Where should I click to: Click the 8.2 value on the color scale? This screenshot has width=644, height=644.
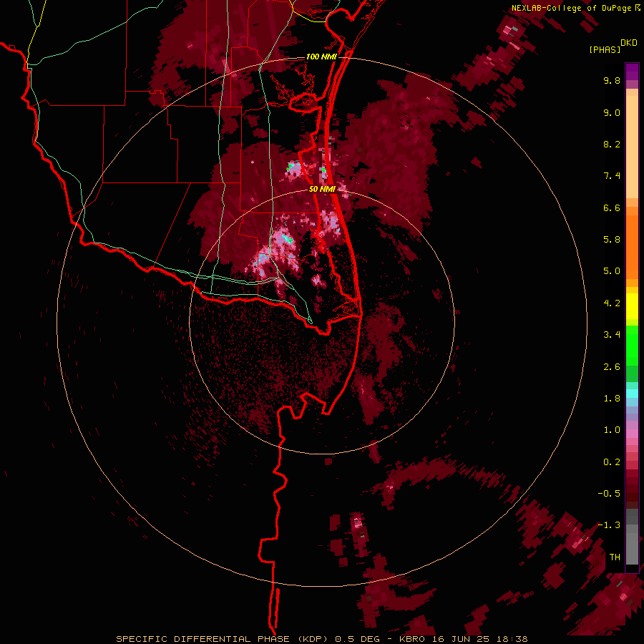pyautogui.click(x=612, y=144)
